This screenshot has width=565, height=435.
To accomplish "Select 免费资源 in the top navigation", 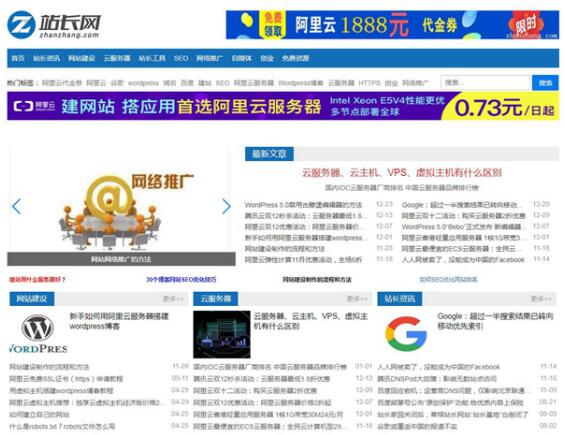I will pyautogui.click(x=295, y=58).
